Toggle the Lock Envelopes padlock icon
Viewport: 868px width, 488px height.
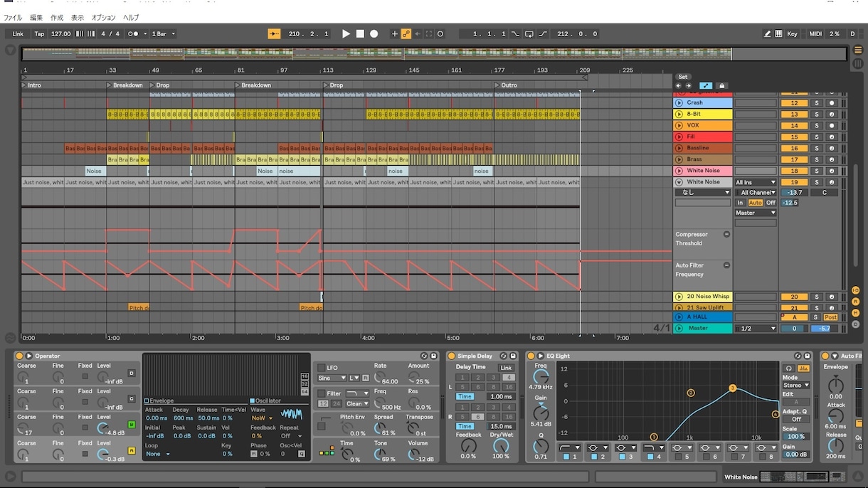point(721,85)
